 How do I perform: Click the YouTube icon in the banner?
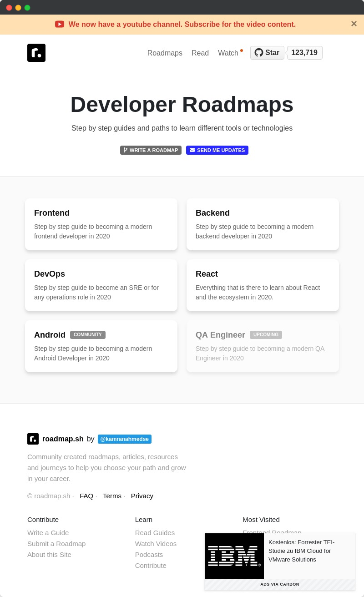(60, 24)
